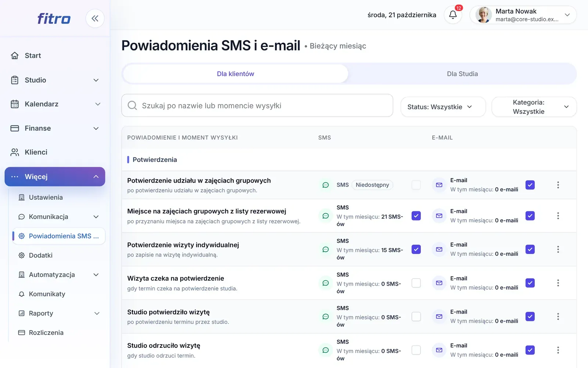
Task: Click e-mail envelope icon in Studio potwierdziło wizytę row
Action: [x=439, y=316]
